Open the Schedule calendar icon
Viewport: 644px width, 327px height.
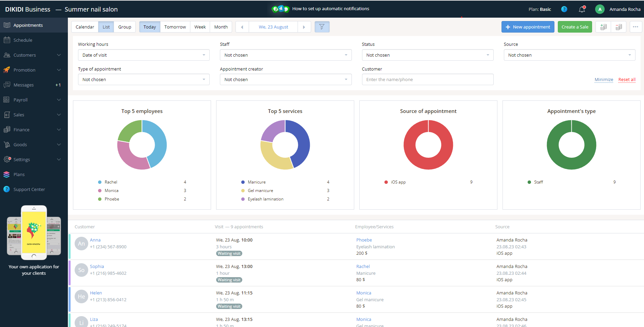[7, 40]
